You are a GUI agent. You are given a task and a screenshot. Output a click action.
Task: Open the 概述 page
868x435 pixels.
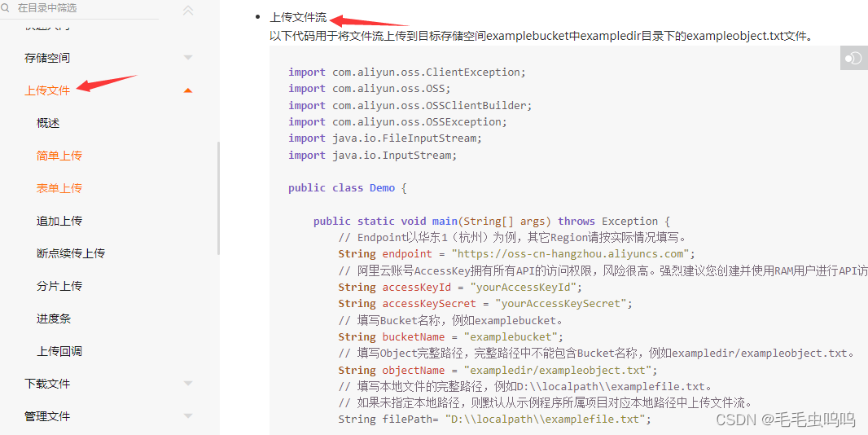coord(48,123)
